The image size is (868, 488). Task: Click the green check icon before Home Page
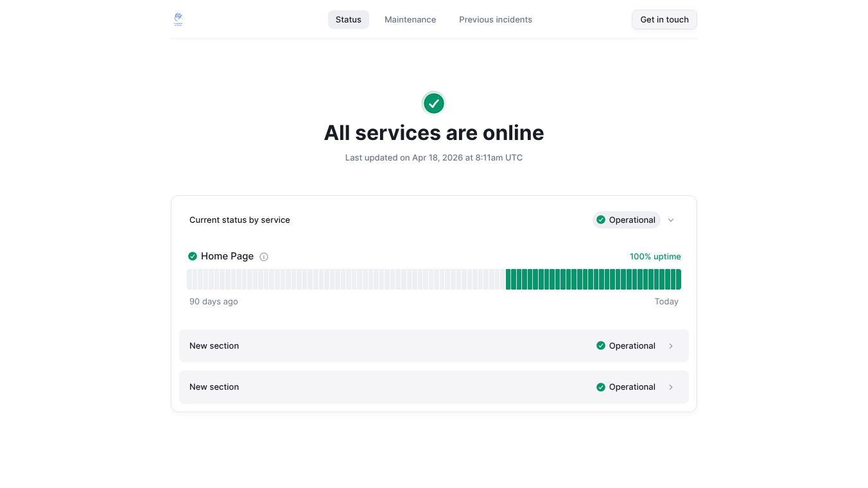click(193, 256)
